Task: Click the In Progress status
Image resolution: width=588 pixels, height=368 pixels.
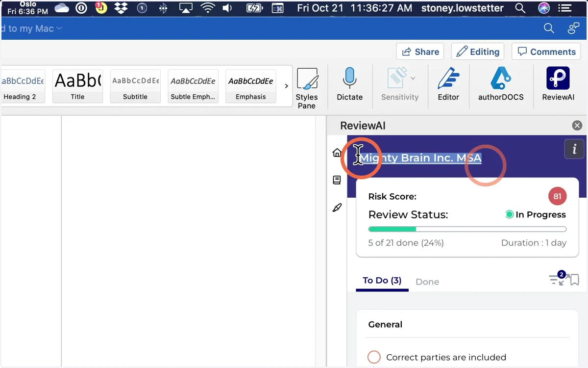Action: tap(536, 214)
